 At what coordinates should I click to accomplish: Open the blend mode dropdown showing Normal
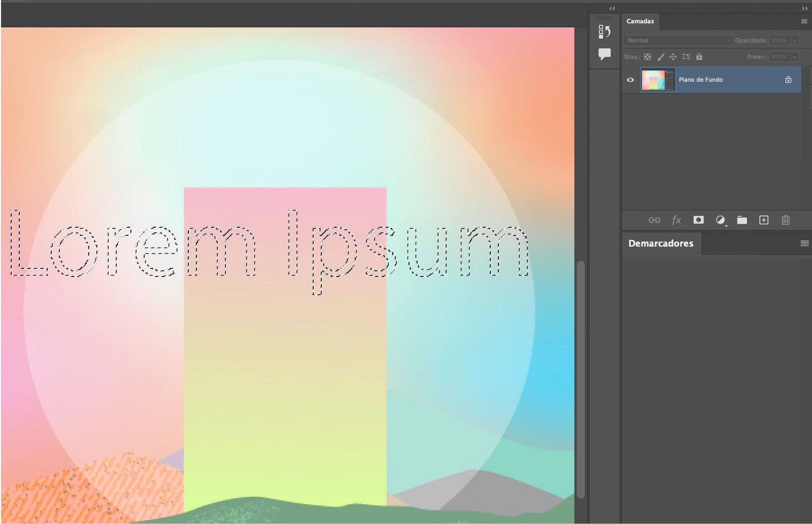(678, 40)
